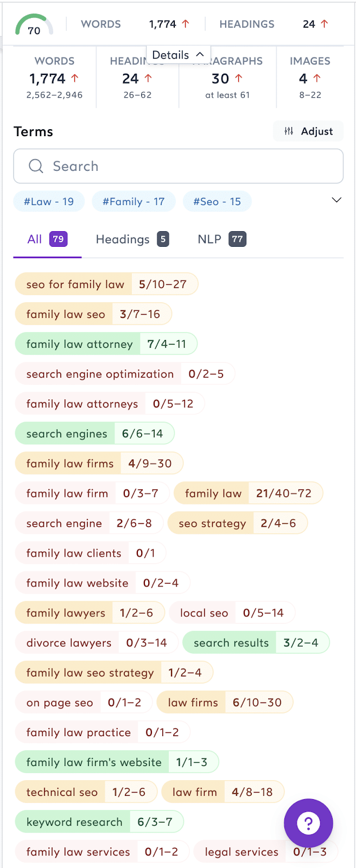Select the 'keyword research' term pill
The height and width of the screenshot is (868, 356).
(99, 822)
